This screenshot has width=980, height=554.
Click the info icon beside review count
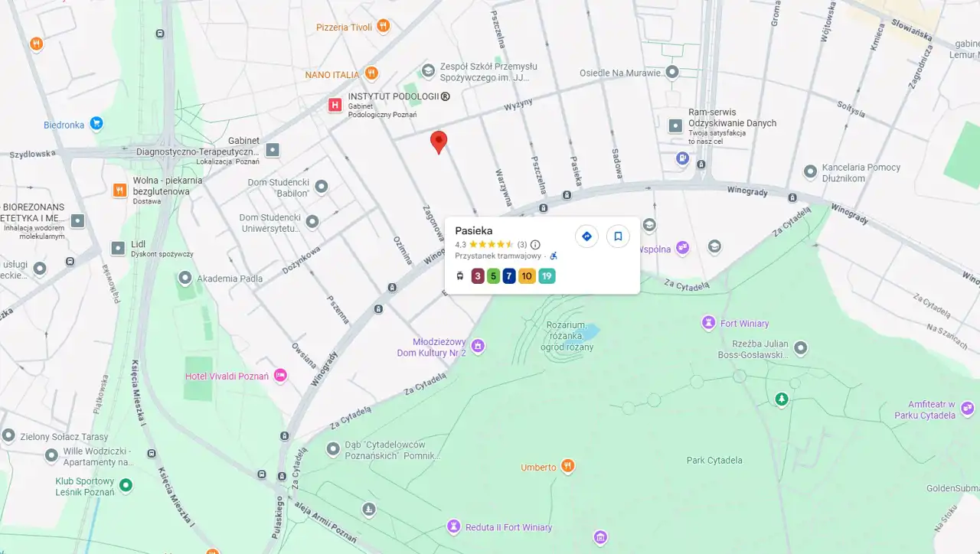(535, 245)
